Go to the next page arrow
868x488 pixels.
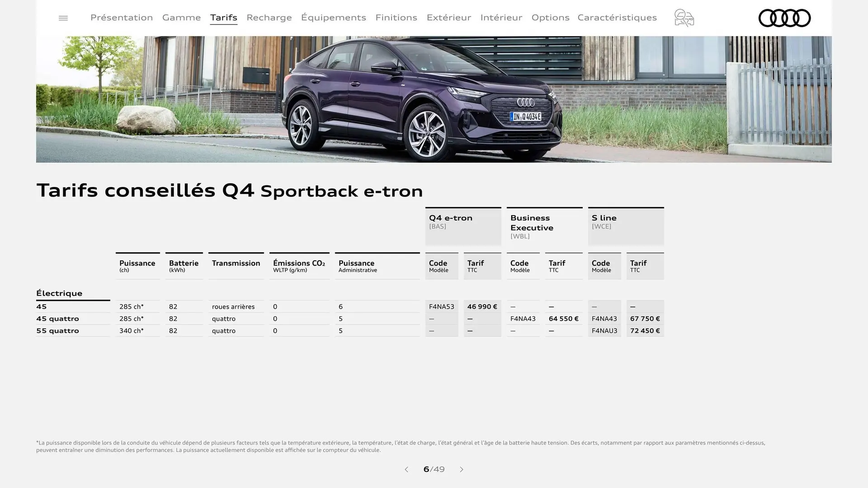point(461,469)
